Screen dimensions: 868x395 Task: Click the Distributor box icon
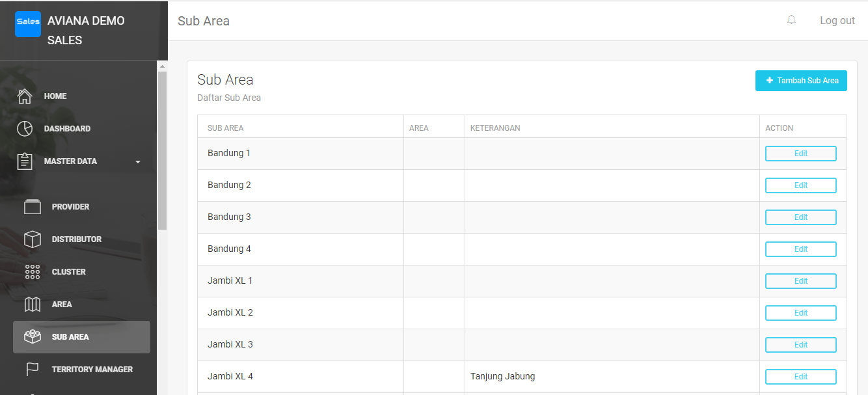pos(33,239)
